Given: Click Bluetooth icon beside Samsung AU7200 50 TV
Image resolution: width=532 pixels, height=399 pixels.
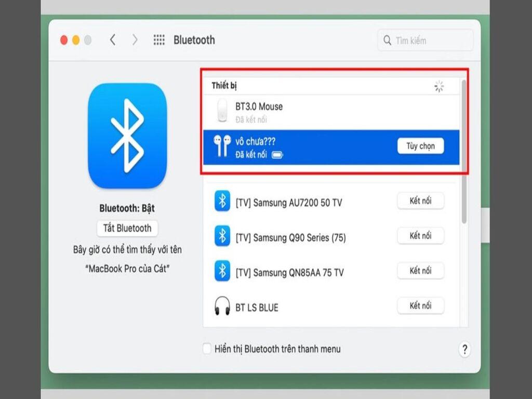Looking at the screenshot, I should (222, 201).
